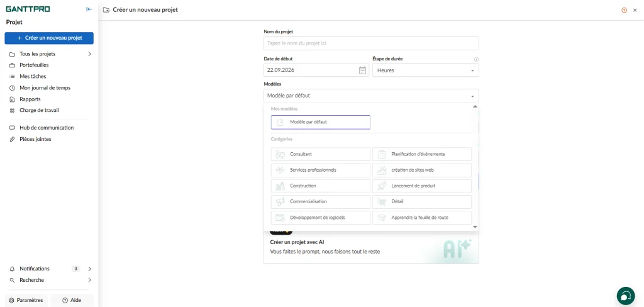This screenshot has width=644, height=307.
Task: Choose the Services professionnels template
Action: [321, 170]
